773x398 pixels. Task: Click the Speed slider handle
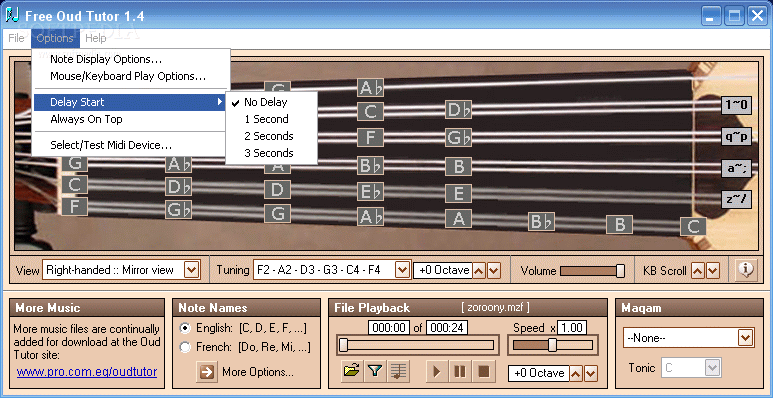point(553,345)
